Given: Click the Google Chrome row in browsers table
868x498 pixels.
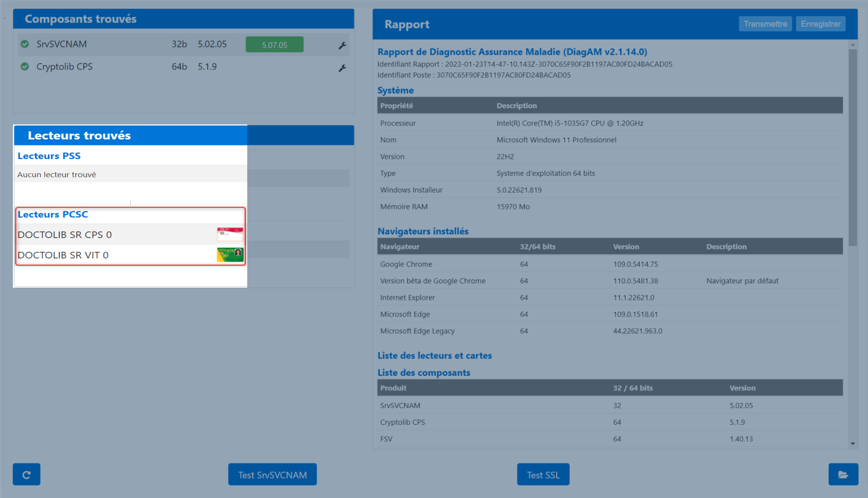Looking at the screenshot, I should [610, 264].
